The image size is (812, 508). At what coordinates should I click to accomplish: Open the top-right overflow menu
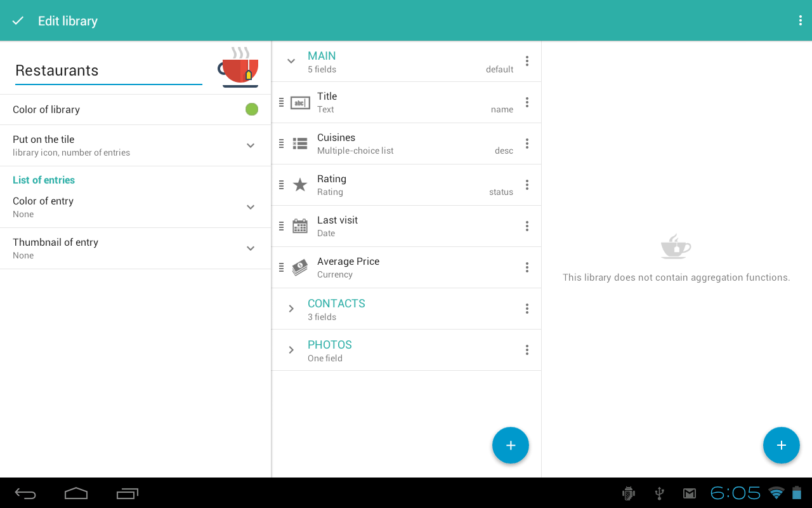800,20
